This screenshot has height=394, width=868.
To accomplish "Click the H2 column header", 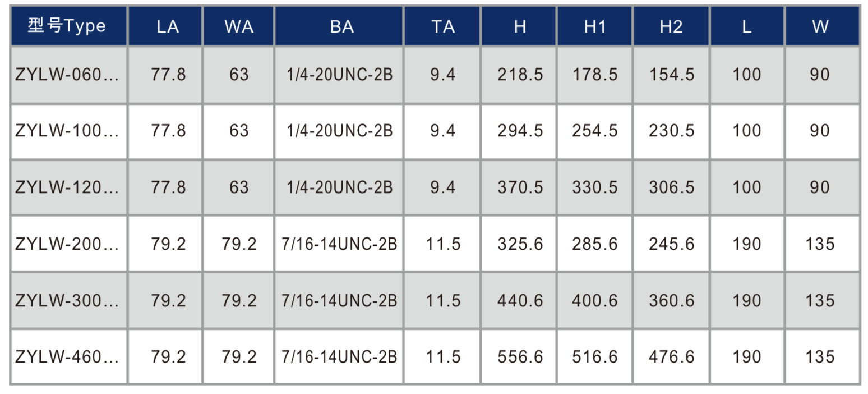I will click(x=671, y=26).
